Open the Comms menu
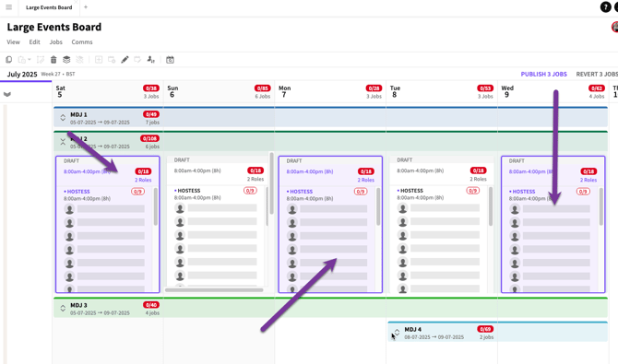 coord(82,41)
